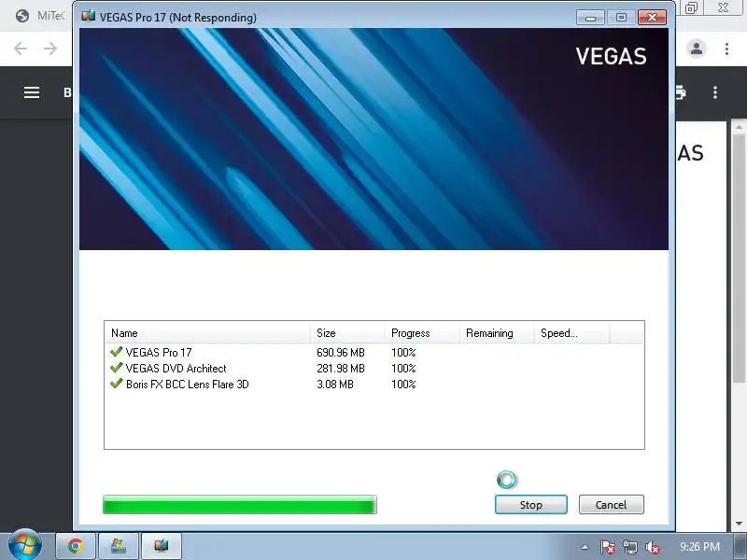The height and width of the screenshot is (560, 747).
Task: Open the Windows Start menu orb
Action: pos(24,545)
